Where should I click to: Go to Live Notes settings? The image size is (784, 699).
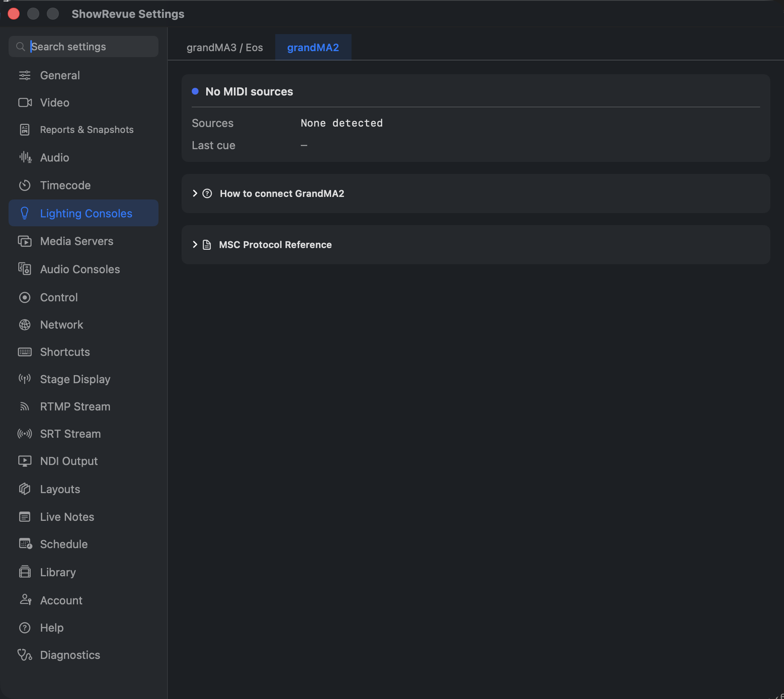tap(83, 517)
